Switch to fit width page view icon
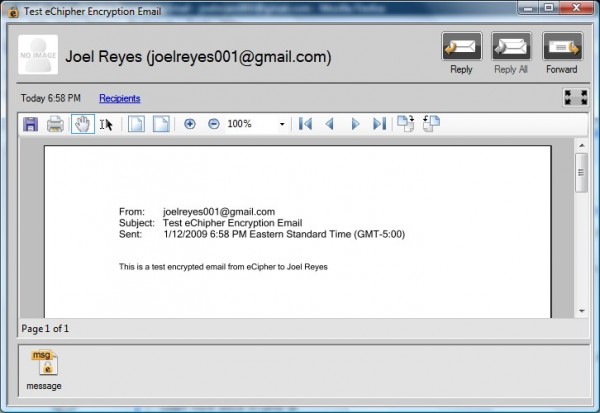This screenshot has height=413, width=600. (161, 124)
